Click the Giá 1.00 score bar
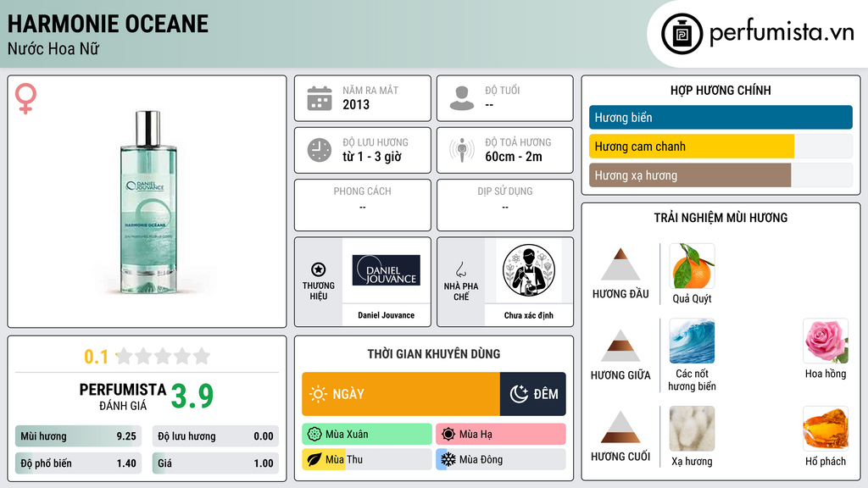Image resolution: width=868 pixels, height=488 pixels. click(x=215, y=463)
